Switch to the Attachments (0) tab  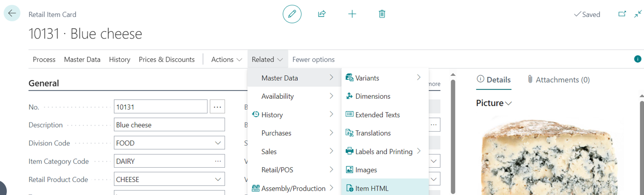[x=558, y=80]
